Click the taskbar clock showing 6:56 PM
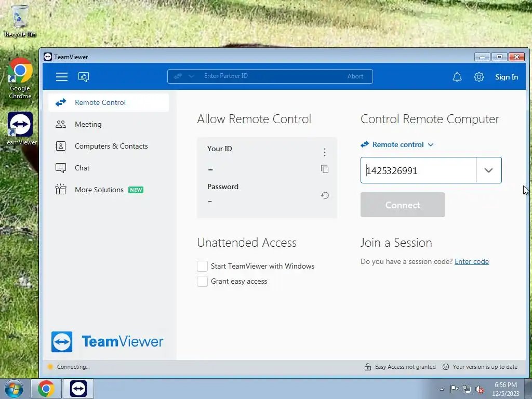The image size is (532, 399). pos(506,389)
